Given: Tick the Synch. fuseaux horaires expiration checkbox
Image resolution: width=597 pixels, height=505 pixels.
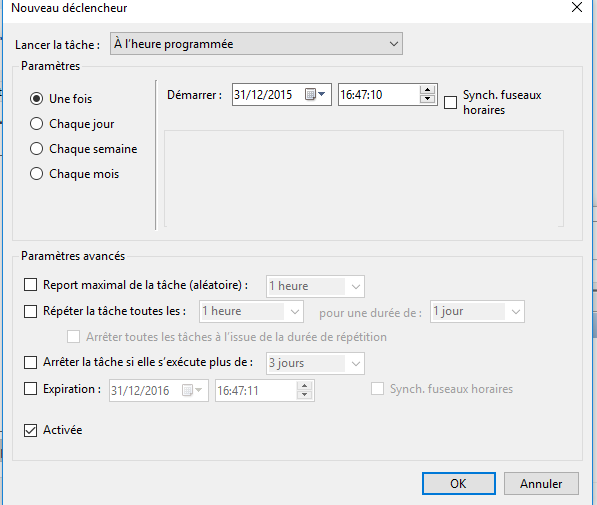Looking at the screenshot, I should pos(377,389).
